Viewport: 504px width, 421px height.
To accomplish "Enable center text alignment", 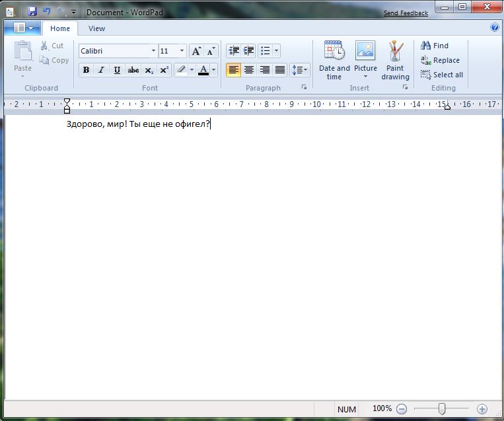I will [x=249, y=70].
